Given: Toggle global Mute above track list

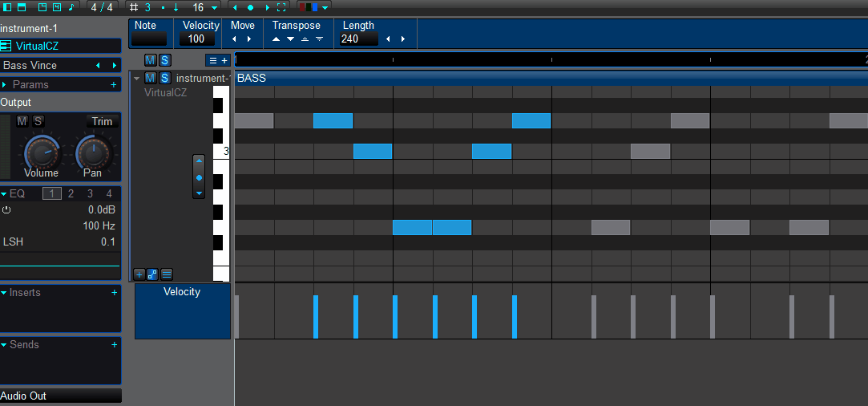Looking at the screenshot, I should (150, 60).
